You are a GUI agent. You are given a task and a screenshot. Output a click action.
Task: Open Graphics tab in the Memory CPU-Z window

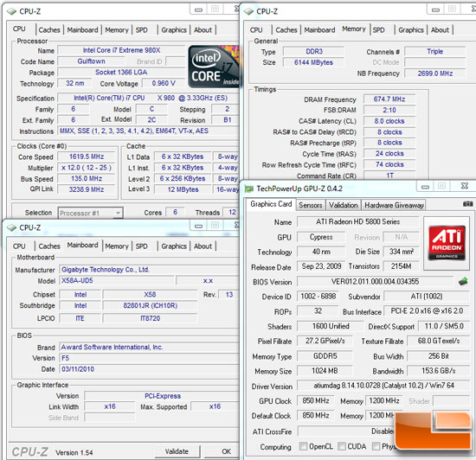[x=411, y=30]
